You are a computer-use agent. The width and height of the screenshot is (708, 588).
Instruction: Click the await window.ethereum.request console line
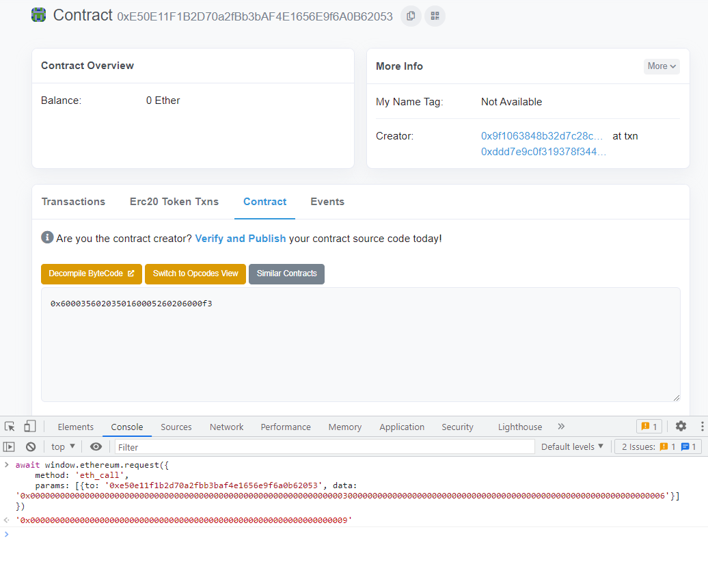point(92,465)
